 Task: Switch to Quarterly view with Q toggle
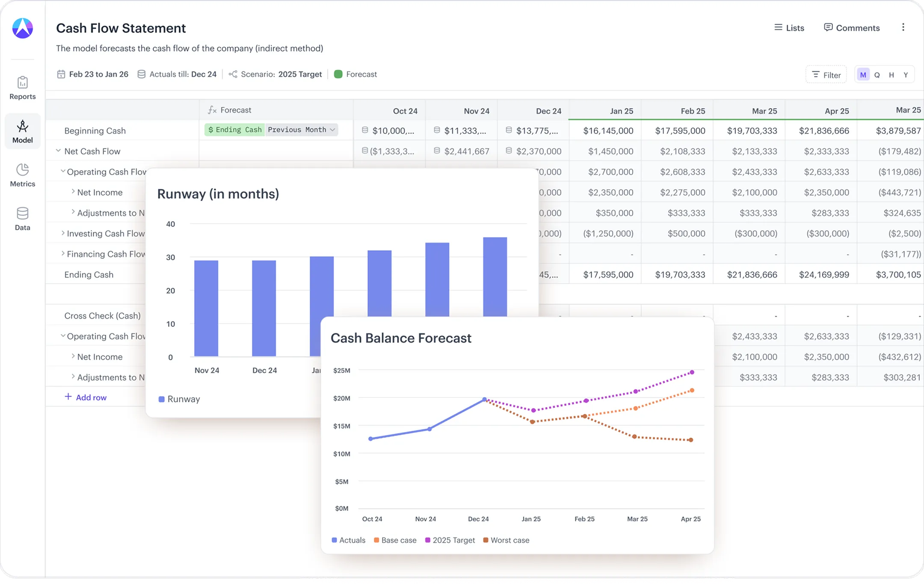(877, 74)
